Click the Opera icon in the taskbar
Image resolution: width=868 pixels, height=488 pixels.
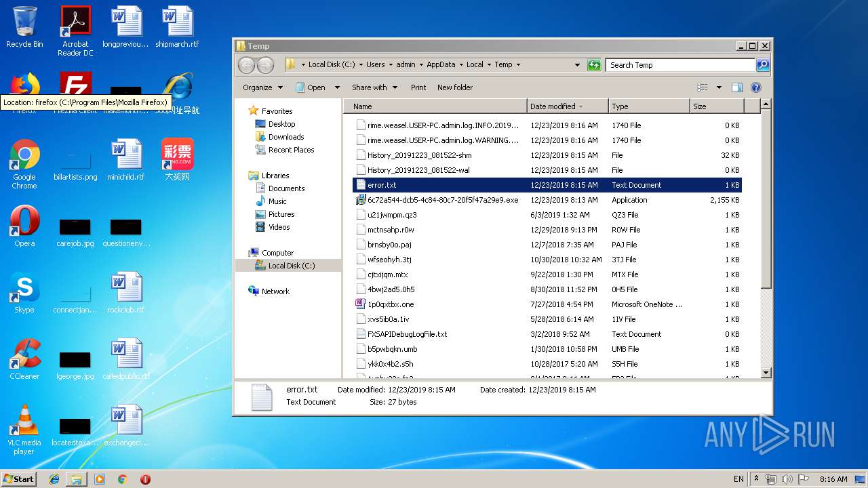coord(145,479)
